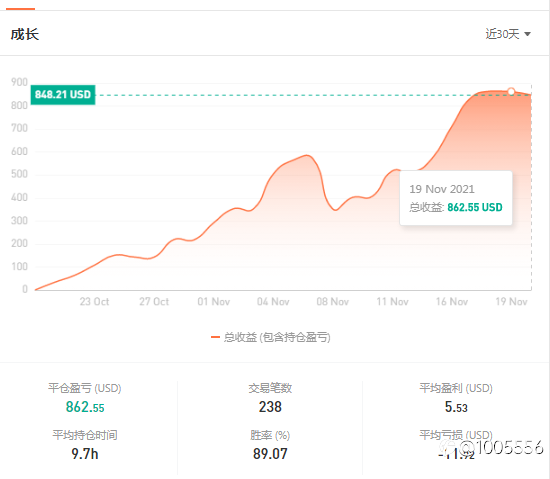Click the white data point on chart line

511,92
